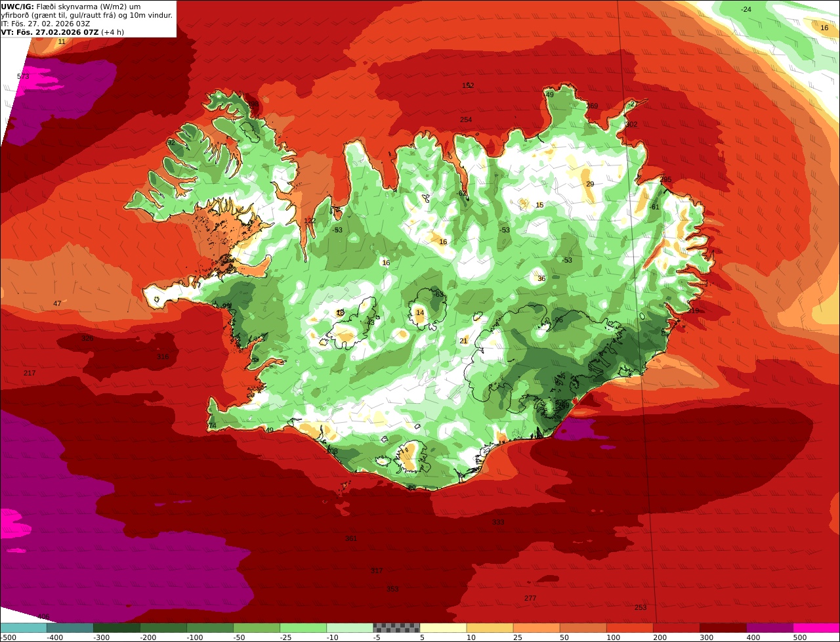Select the map value 108
The width and height of the screenshot is (840, 642).
332,451
